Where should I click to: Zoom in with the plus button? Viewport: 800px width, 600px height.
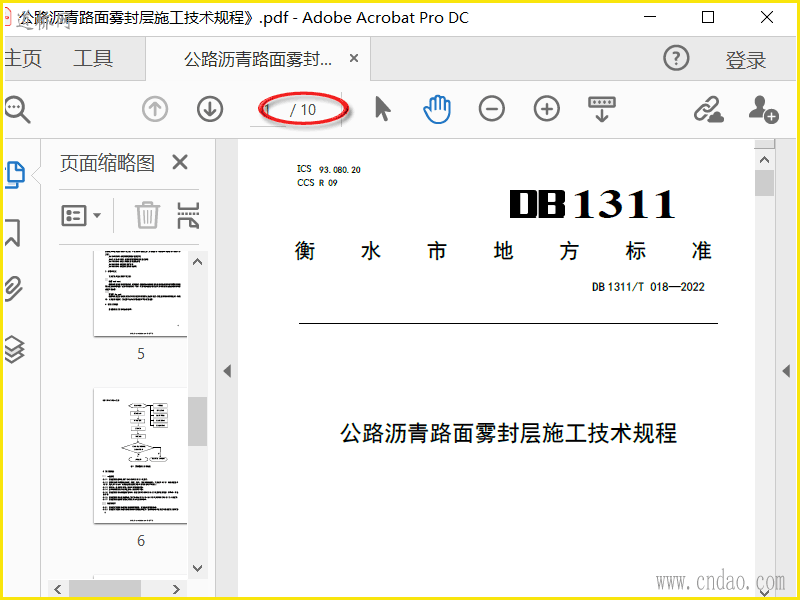point(547,109)
